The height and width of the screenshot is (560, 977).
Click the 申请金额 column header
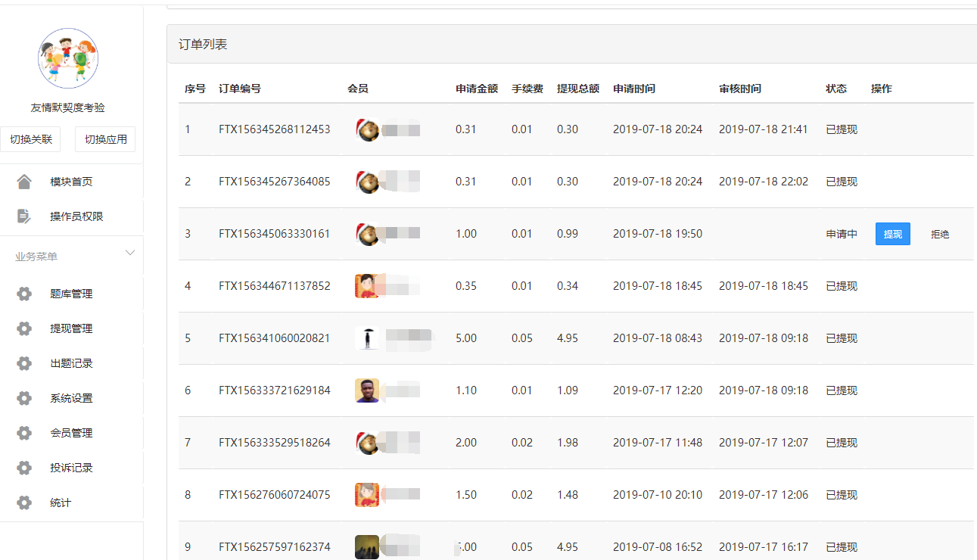(x=477, y=89)
